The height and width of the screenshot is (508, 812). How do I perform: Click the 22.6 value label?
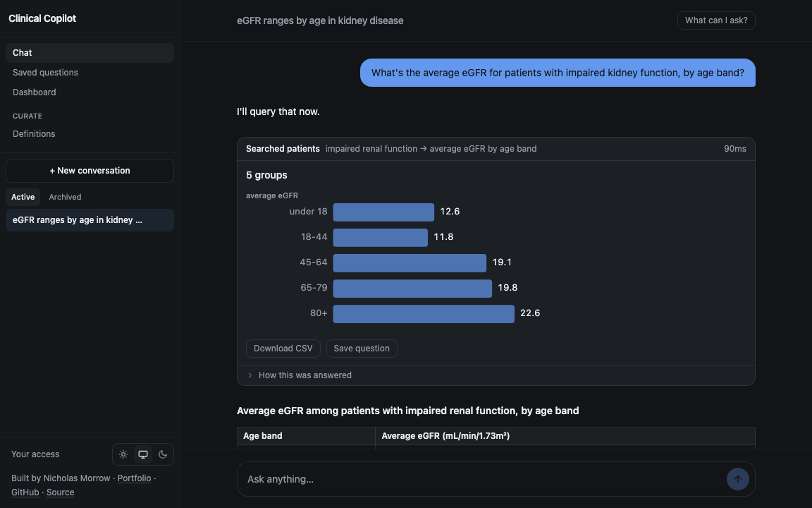(x=530, y=313)
